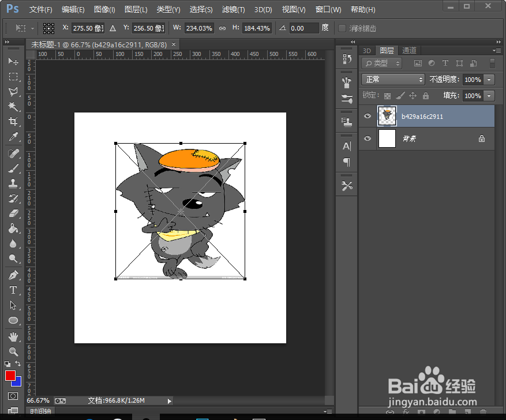Open the 滤镜(T) menu
This screenshot has width=506, height=420.
click(x=233, y=10)
